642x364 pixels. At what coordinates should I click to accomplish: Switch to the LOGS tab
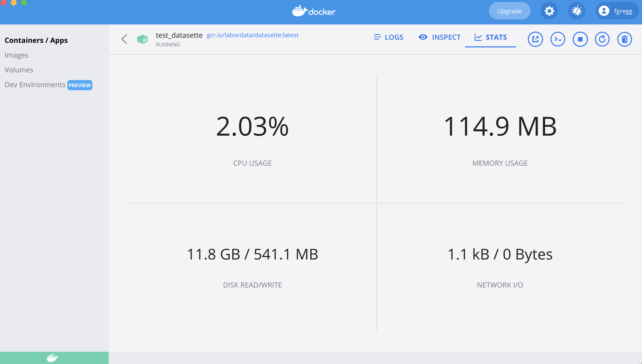[x=389, y=37]
